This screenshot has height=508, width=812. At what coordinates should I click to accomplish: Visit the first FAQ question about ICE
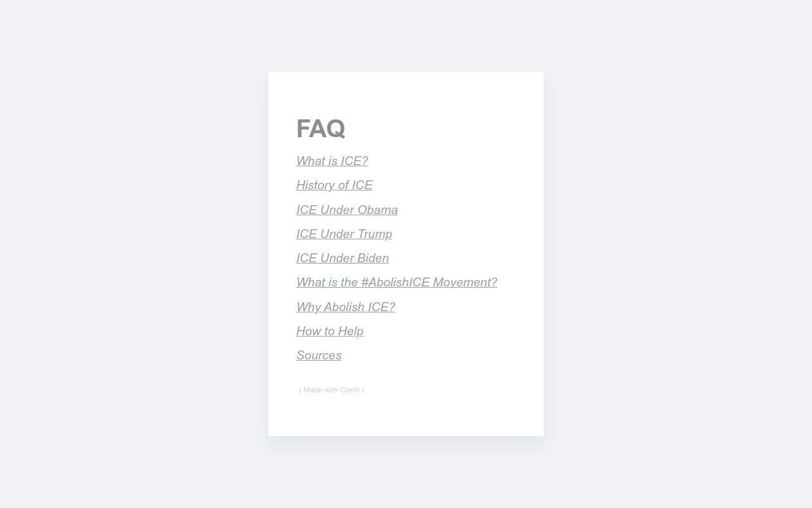tap(332, 161)
